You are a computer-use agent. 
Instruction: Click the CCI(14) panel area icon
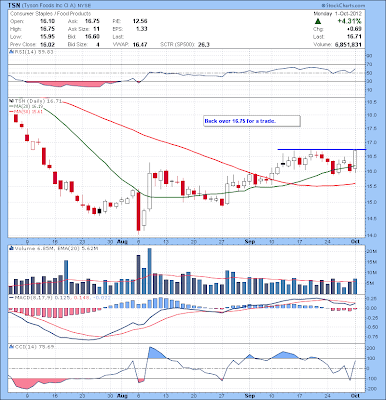10,347
